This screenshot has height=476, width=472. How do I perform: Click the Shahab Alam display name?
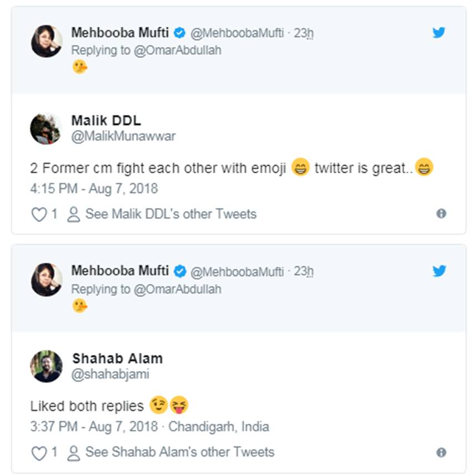coord(117,358)
